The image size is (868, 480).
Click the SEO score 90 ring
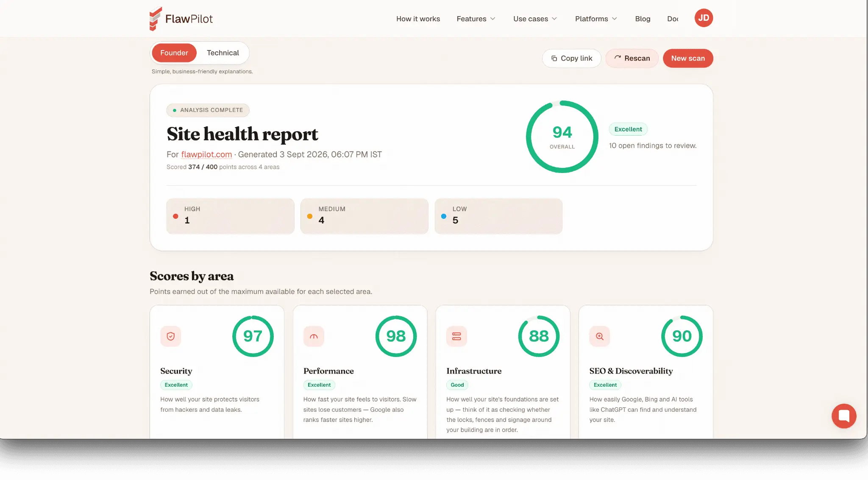[x=682, y=336]
